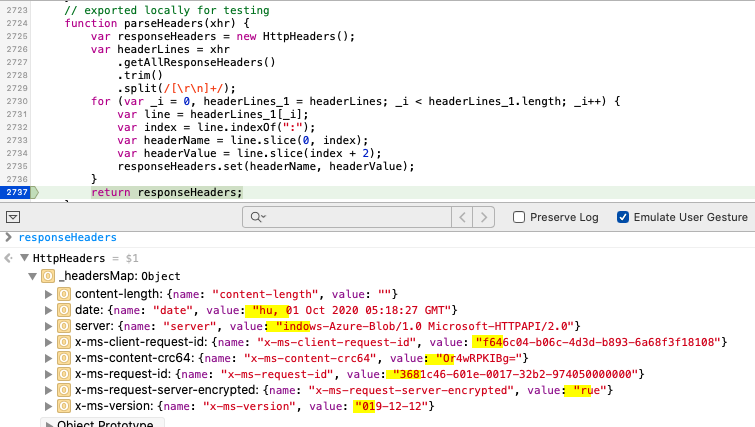755x427 pixels.
Task: Go to next search result arrow
Action: [x=483, y=217]
